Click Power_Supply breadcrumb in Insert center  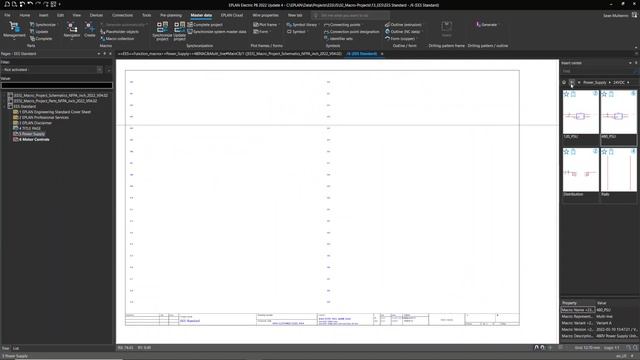(x=594, y=82)
